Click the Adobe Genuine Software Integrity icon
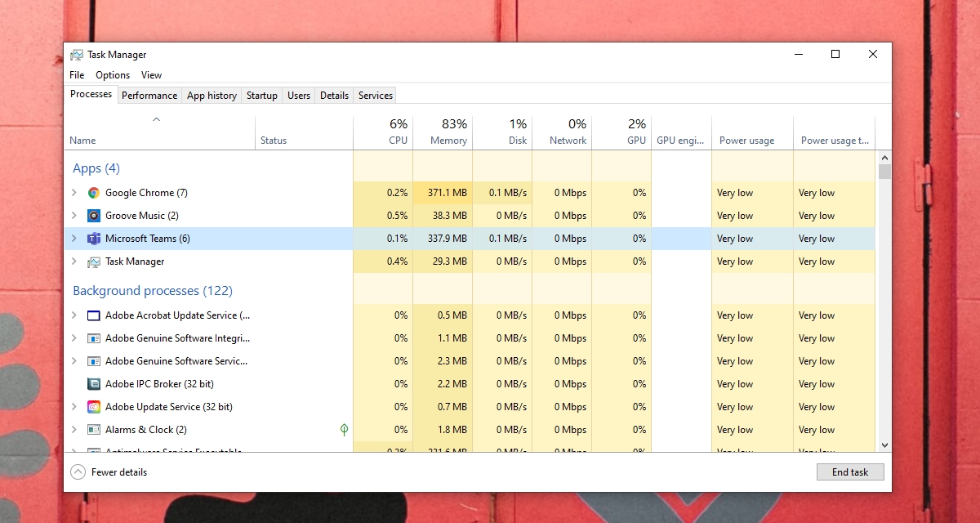Viewport: 980px width, 523px height. coord(94,338)
